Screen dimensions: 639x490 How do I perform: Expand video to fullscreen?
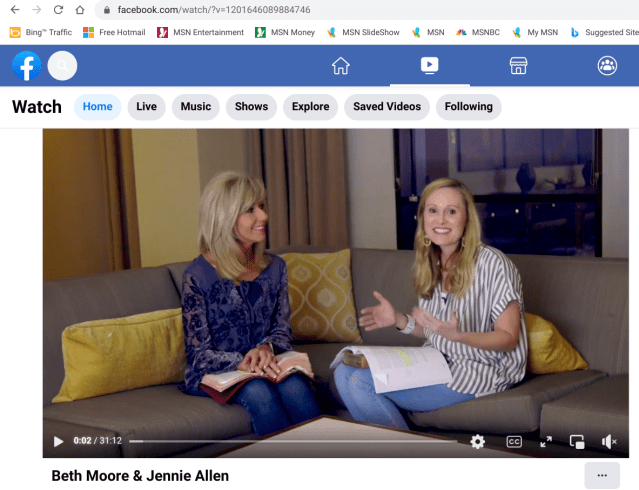coord(546,441)
